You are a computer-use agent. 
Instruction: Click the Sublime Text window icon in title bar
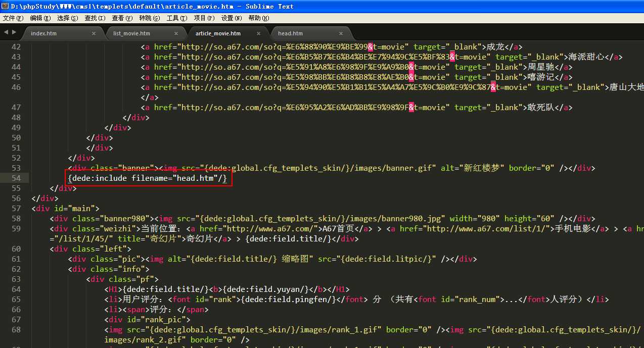pos(5,6)
